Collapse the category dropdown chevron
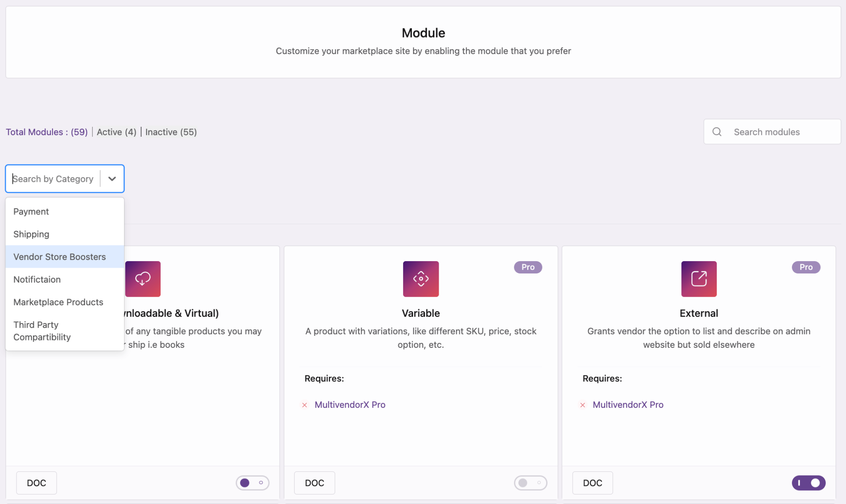 pyautogui.click(x=112, y=179)
